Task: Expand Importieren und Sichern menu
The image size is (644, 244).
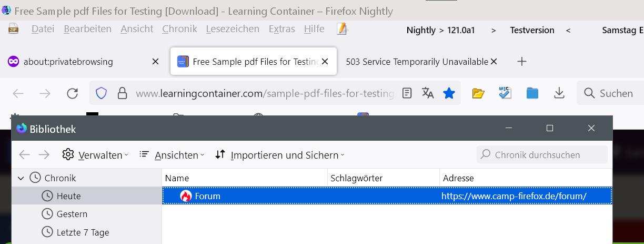Action: (280, 155)
